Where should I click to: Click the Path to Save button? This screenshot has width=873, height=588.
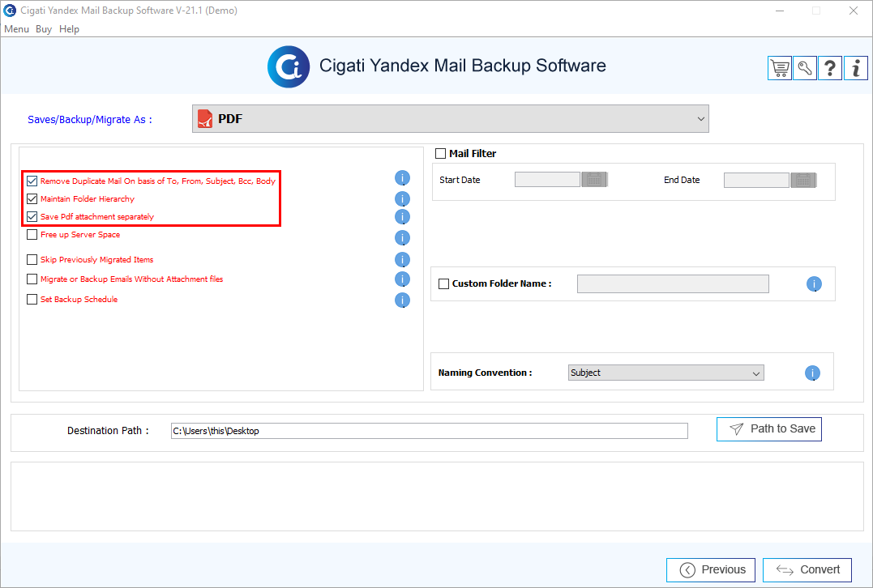tap(769, 429)
